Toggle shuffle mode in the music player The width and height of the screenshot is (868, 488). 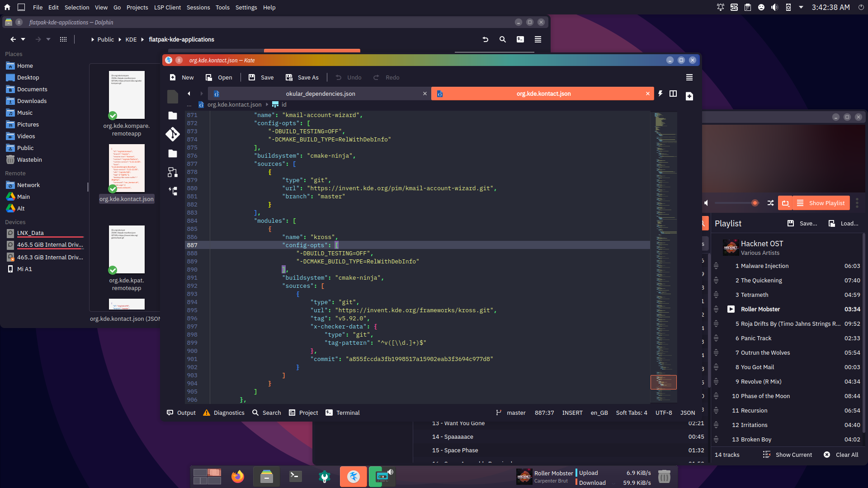tap(771, 203)
